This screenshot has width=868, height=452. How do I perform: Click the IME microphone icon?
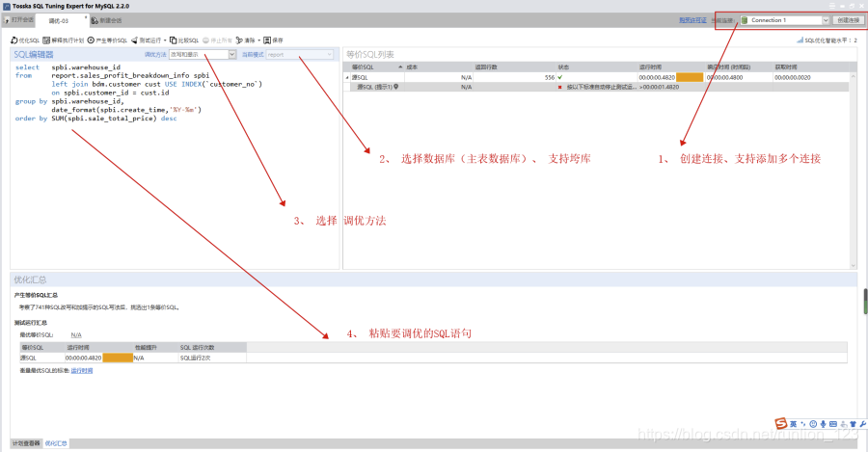point(824,424)
